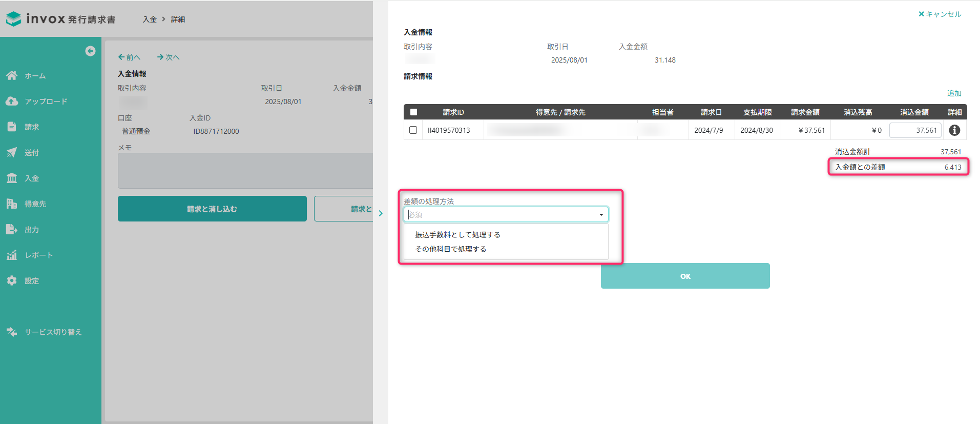The width and height of the screenshot is (980, 424).
Task: Toggle the select-all checkbox in table header
Action: click(x=413, y=112)
